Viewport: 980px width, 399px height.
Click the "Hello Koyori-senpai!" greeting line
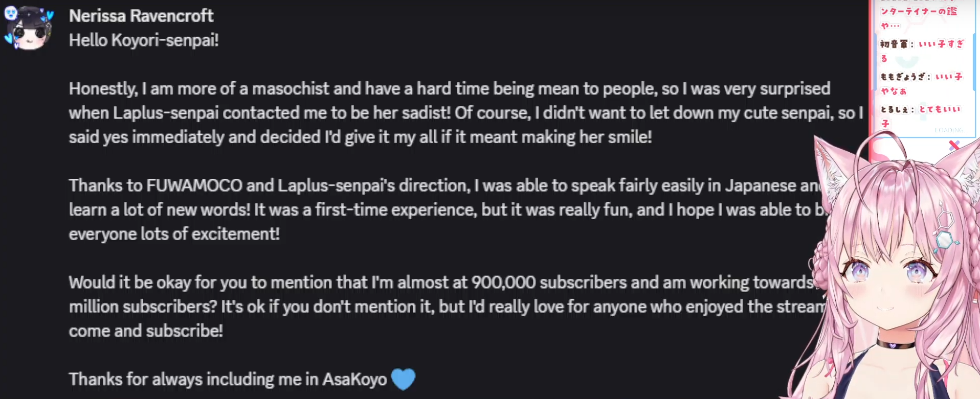coord(144,40)
